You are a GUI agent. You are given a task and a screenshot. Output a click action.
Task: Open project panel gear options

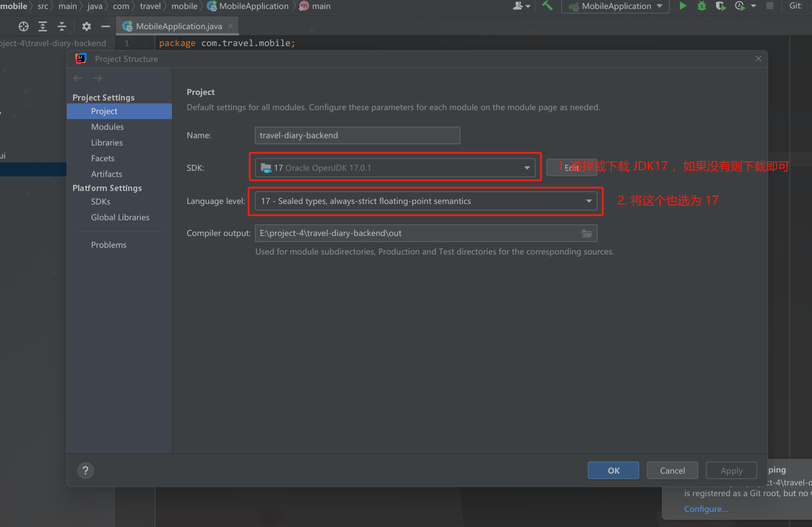point(86,26)
